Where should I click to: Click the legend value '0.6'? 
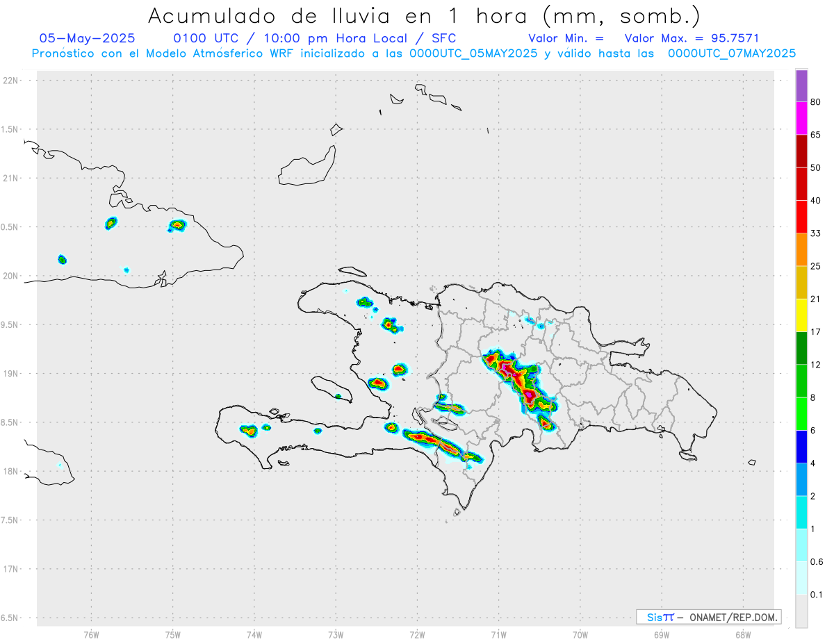coord(817,561)
